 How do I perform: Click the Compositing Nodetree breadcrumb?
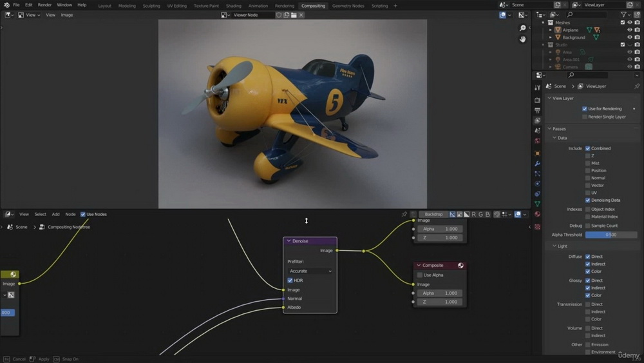pos(69,227)
